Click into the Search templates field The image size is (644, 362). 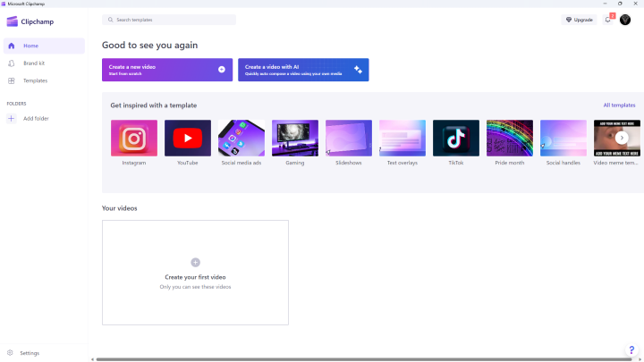(169, 20)
